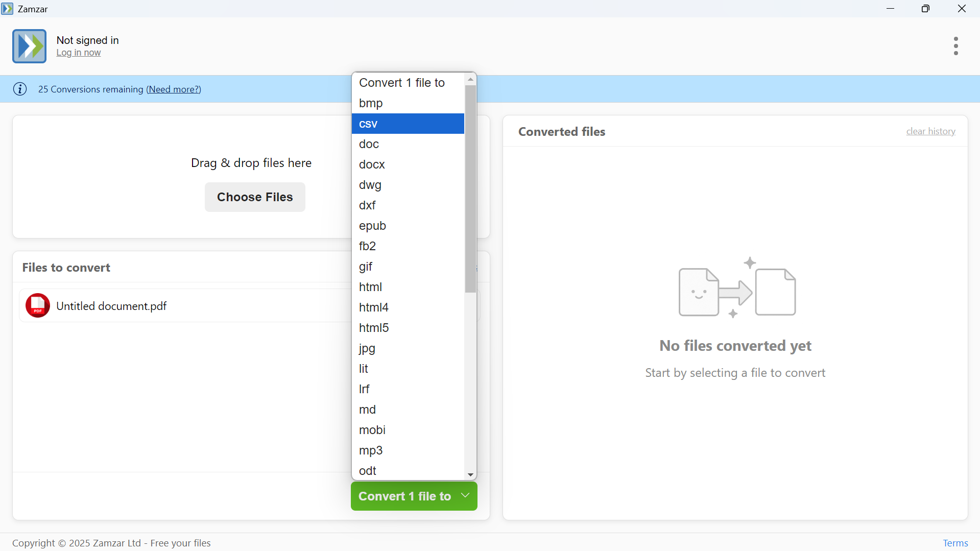Select lrf from the format list
The height and width of the screenshot is (551, 980).
pos(408,389)
